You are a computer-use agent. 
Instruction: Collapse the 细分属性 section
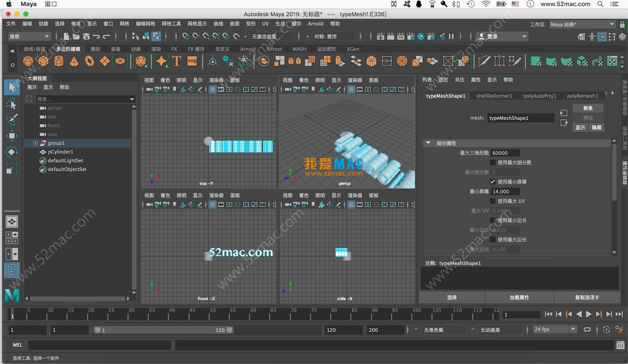[x=428, y=143]
